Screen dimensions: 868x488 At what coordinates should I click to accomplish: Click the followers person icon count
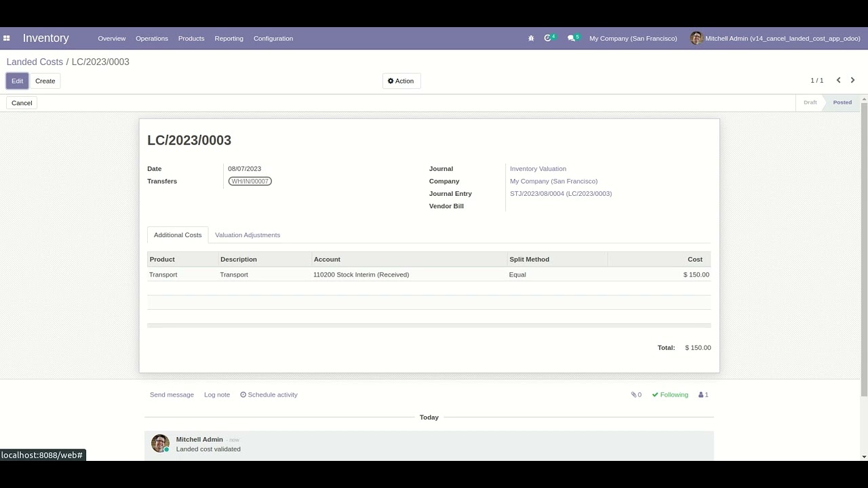[704, 394]
